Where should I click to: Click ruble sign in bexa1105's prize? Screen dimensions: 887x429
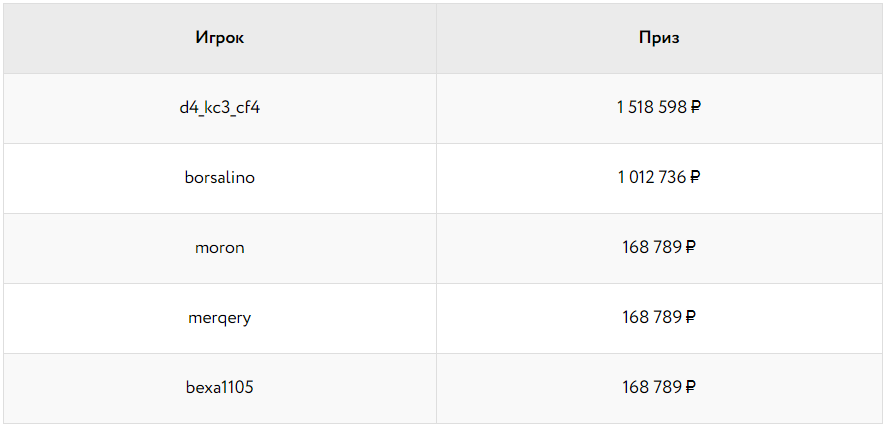coord(691,388)
